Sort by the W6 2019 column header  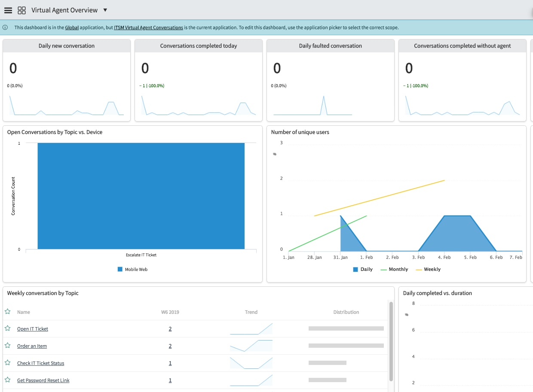point(170,312)
